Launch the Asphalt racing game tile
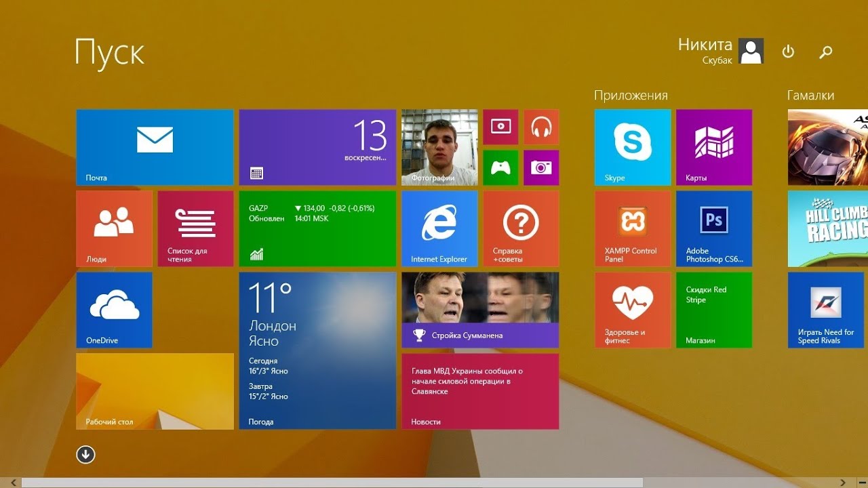Viewport: 868px width, 488px height. coord(828,147)
